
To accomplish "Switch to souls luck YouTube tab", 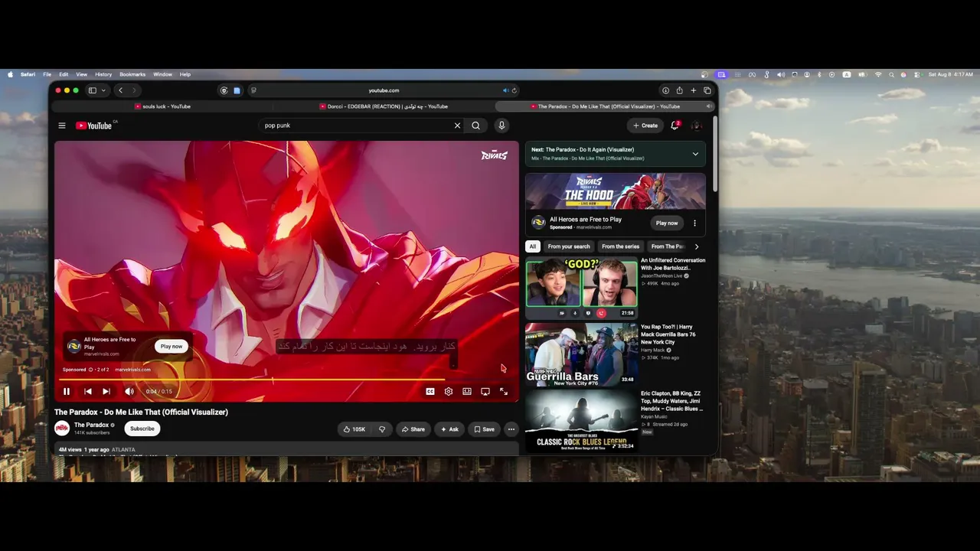I will [x=162, y=106].
